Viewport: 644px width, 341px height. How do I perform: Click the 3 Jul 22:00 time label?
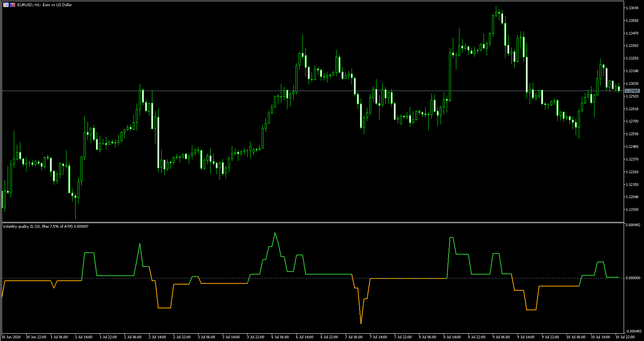(x=256, y=337)
